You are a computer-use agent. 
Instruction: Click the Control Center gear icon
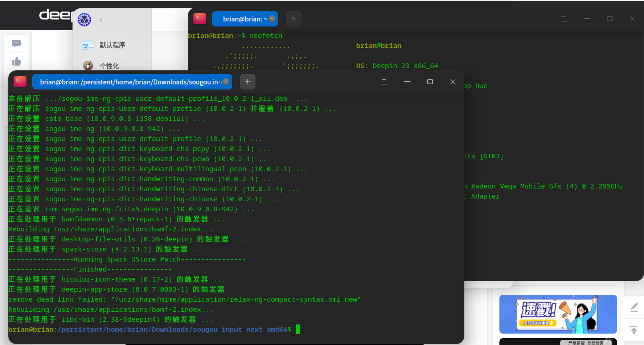coord(84,20)
